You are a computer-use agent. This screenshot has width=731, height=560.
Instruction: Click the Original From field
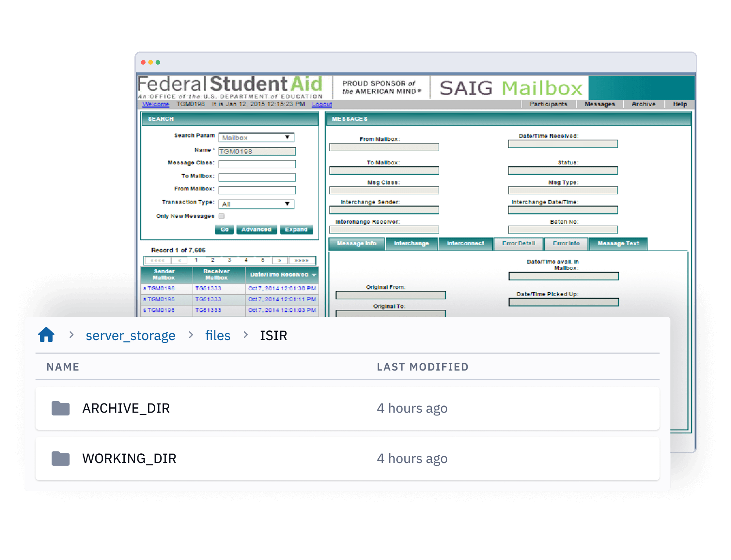pos(390,295)
